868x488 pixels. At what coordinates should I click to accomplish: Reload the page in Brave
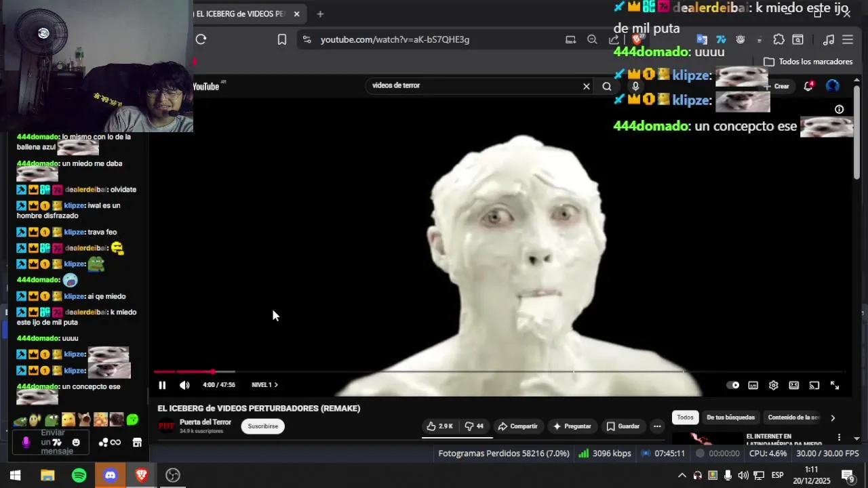[201, 39]
